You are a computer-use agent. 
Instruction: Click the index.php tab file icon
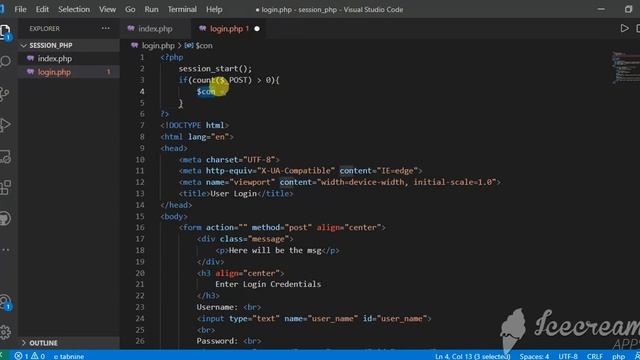tap(131, 29)
